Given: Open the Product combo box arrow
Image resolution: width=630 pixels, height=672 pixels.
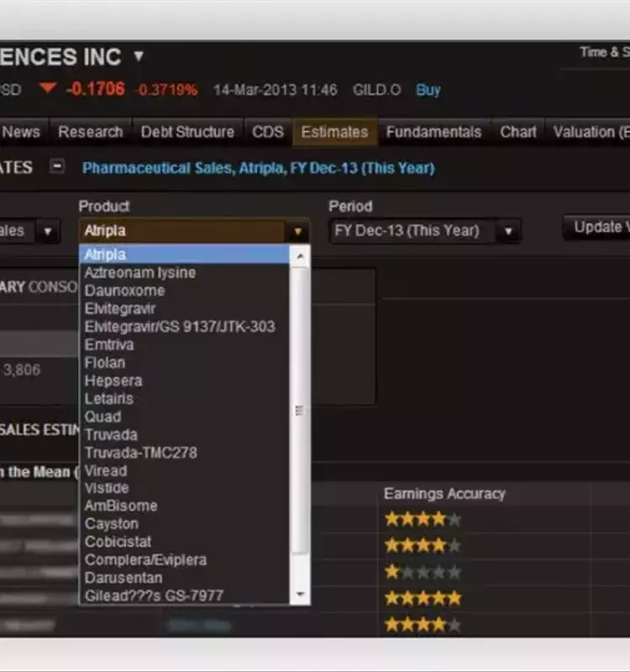Looking at the screenshot, I should pos(297,232).
